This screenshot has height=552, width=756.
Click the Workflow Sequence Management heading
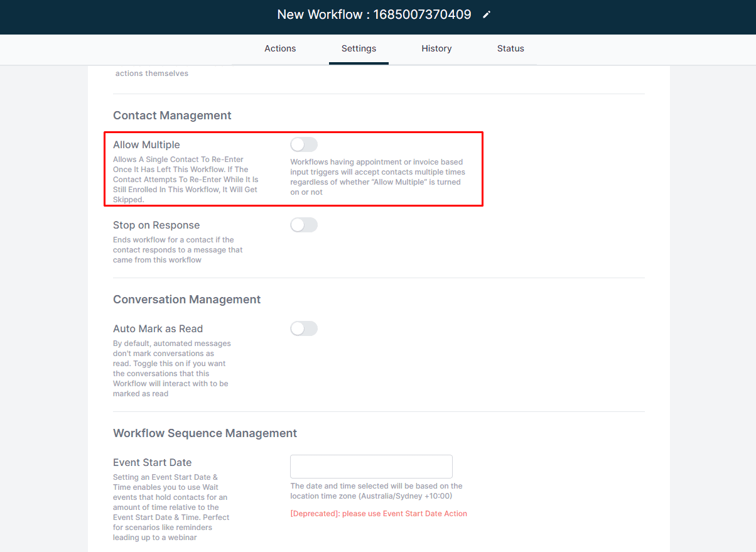[205, 433]
